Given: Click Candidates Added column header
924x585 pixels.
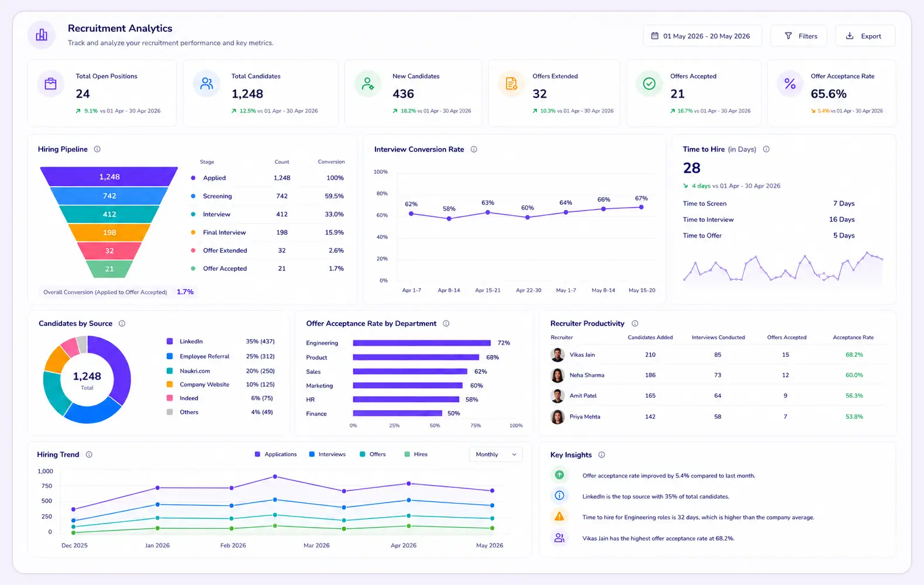Looking at the screenshot, I should (650, 338).
